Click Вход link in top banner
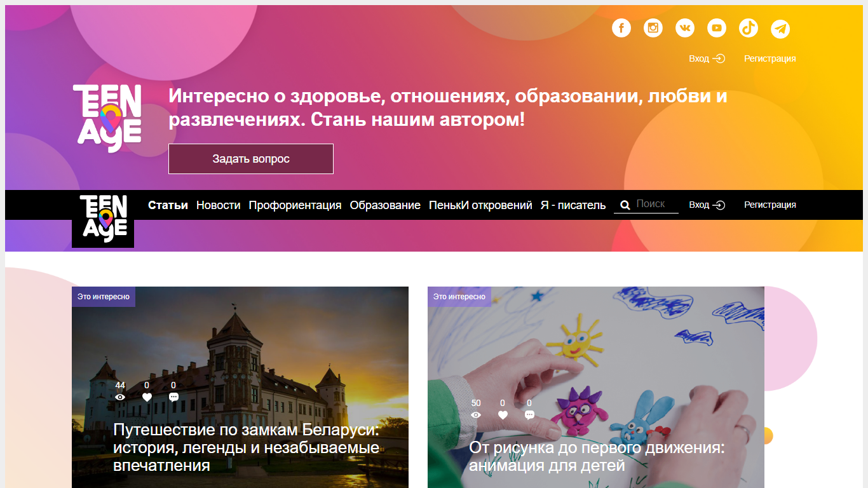Image resolution: width=868 pixels, height=488 pixels. [x=707, y=58]
